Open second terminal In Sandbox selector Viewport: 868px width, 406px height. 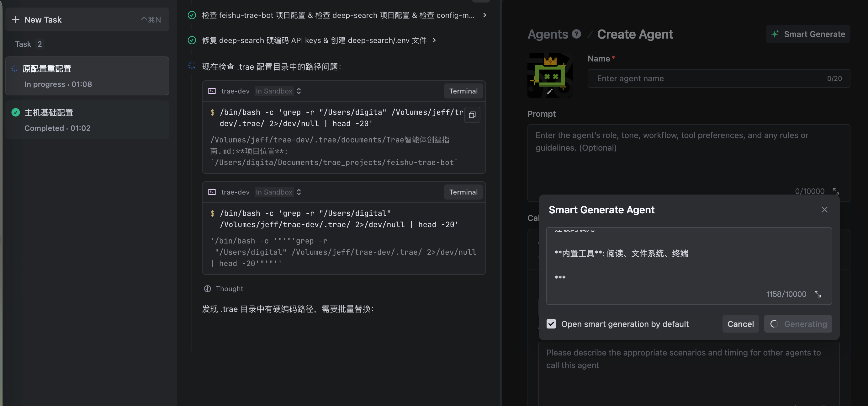(278, 192)
